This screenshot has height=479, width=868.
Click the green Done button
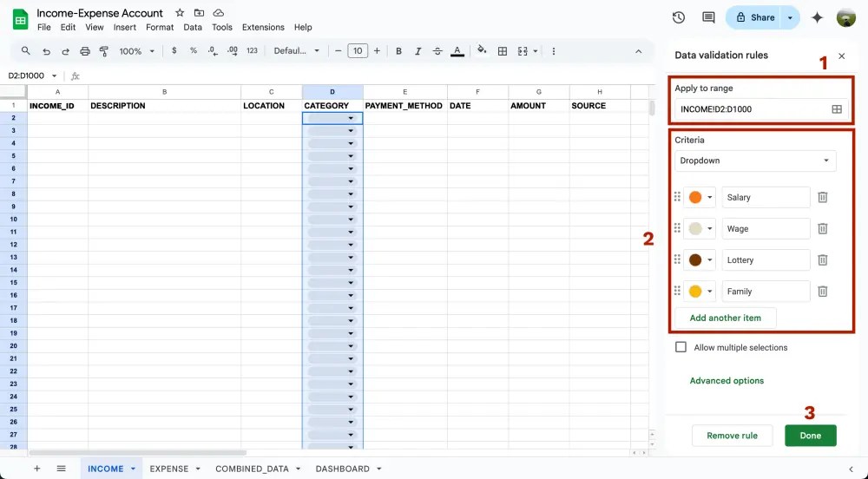coord(810,436)
